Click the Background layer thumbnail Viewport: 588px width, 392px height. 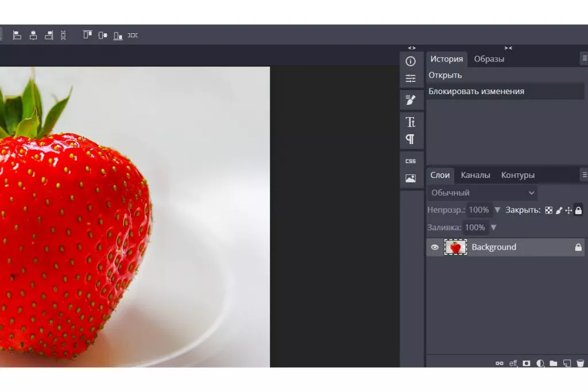[455, 247]
